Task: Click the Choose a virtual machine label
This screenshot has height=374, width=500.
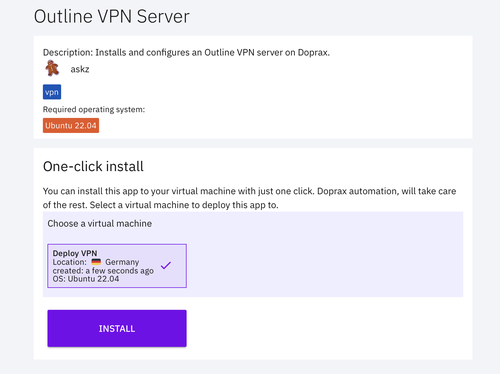Action: (100, 223)
